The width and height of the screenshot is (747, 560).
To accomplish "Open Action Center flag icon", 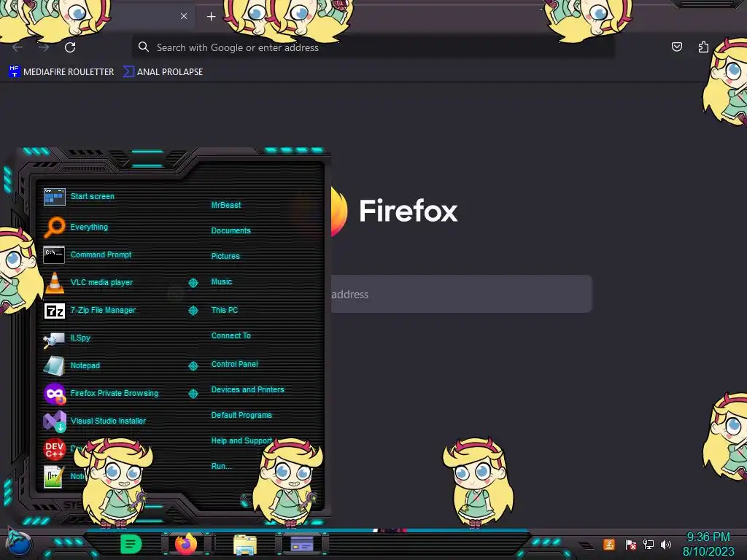I will tap(630, 544).
